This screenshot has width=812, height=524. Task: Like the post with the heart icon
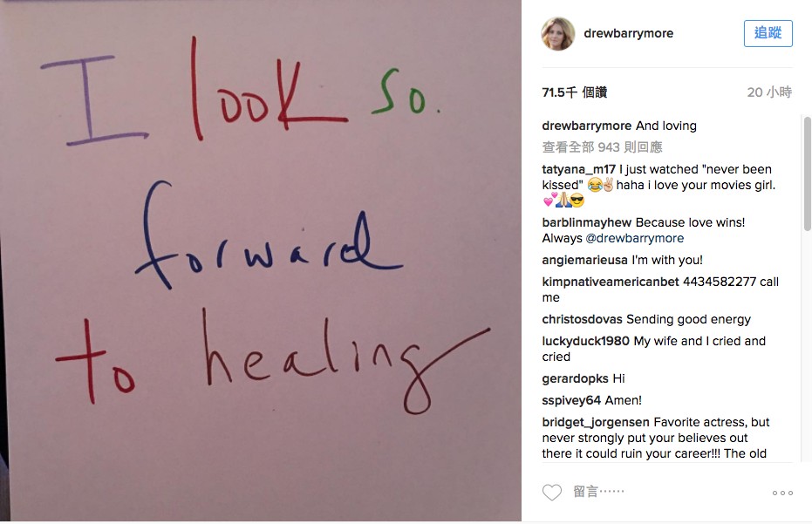coord(551,493)
